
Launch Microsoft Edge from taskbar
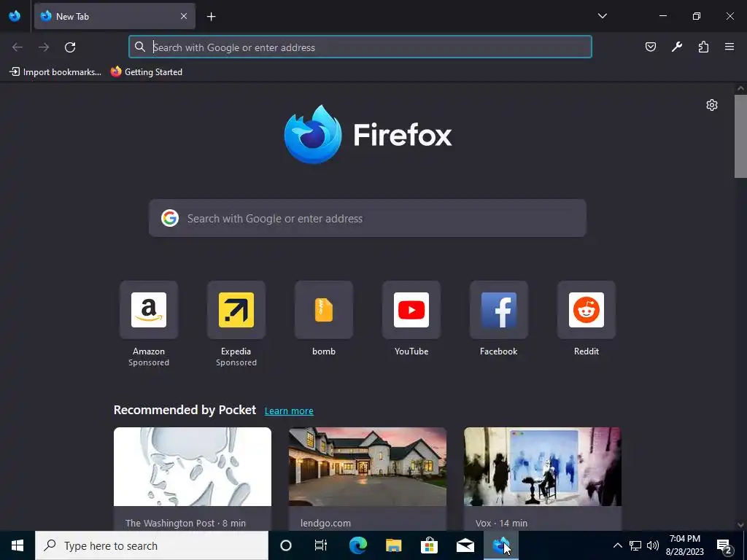(357, 545)
